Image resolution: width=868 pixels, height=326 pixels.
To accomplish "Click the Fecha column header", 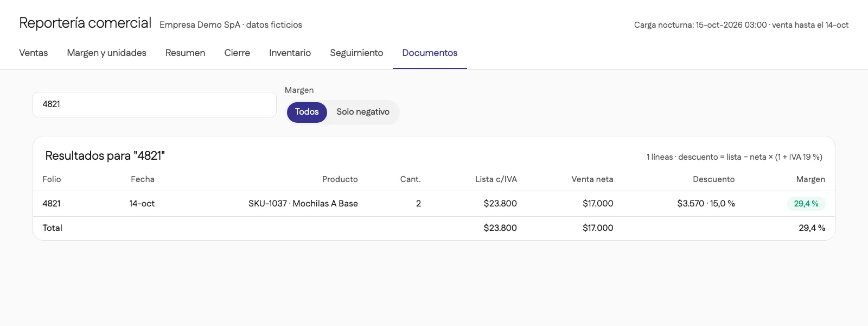I will 142,179.
